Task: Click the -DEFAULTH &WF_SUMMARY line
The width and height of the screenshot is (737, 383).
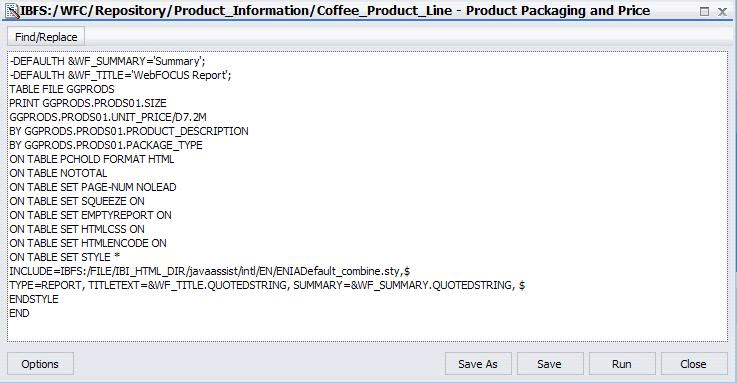Action: 108,61
